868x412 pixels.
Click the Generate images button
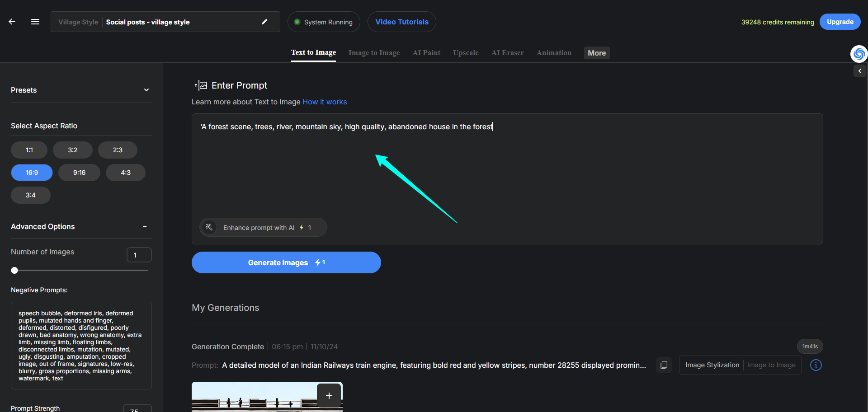(286, 262)
